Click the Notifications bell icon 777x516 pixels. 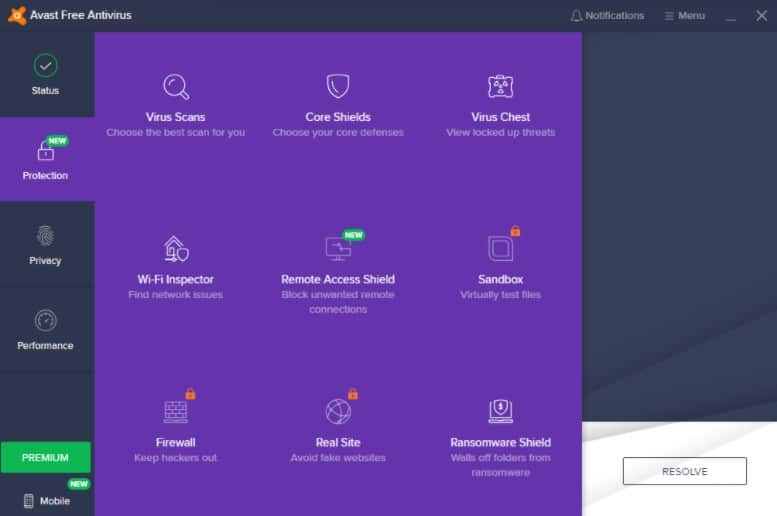click(576, 16)
